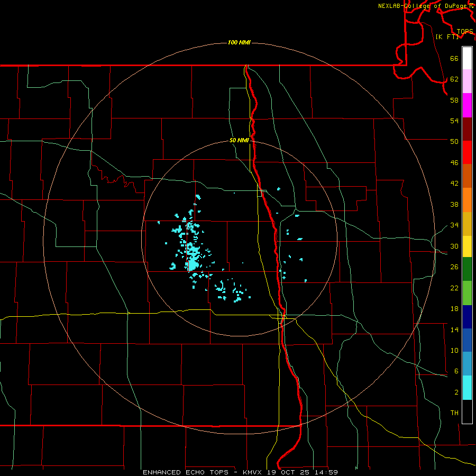This screenshot has height=476, width=476.
Task: Click the "K FT" units label
Action: tap(447, 36)
